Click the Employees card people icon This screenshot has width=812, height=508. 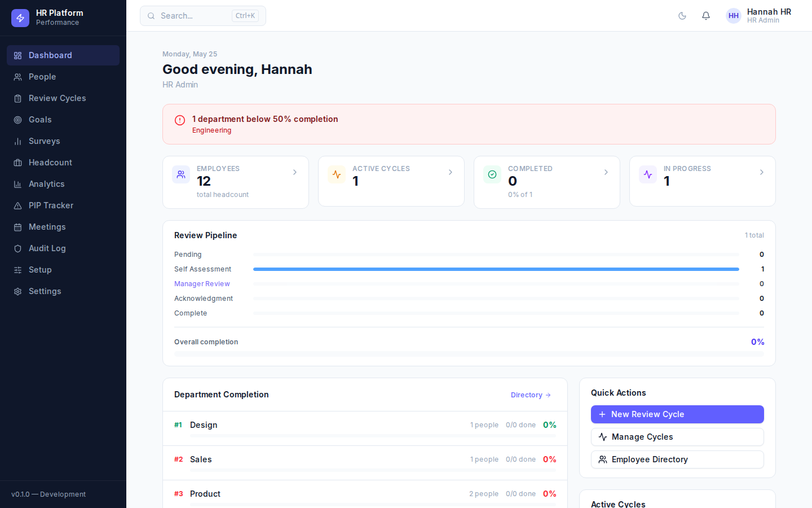coord(181,174)
